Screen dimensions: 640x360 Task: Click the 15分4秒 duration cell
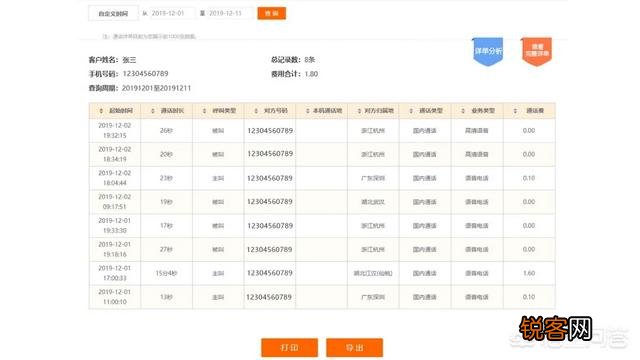(166, 273)
